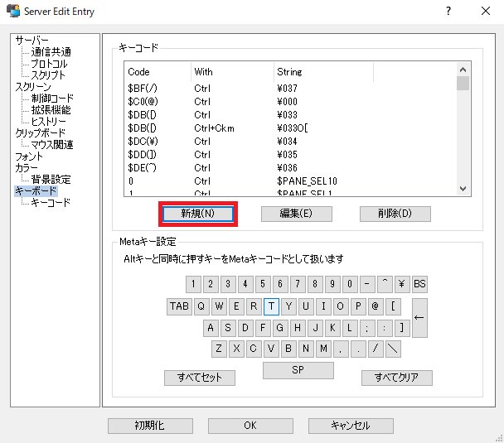504x443 pixels.
Task: Toggle the G Meta key
Action: tap(280, 328)
